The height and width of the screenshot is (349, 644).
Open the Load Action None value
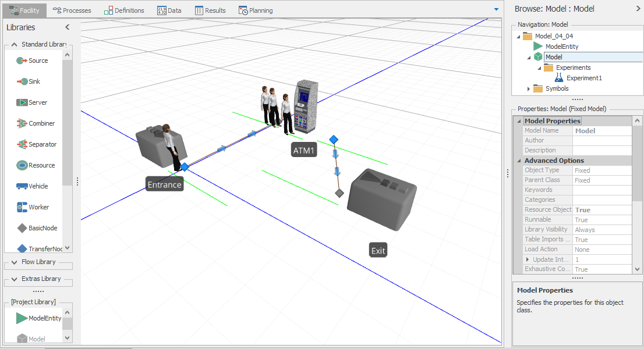[x=602, y=250]
